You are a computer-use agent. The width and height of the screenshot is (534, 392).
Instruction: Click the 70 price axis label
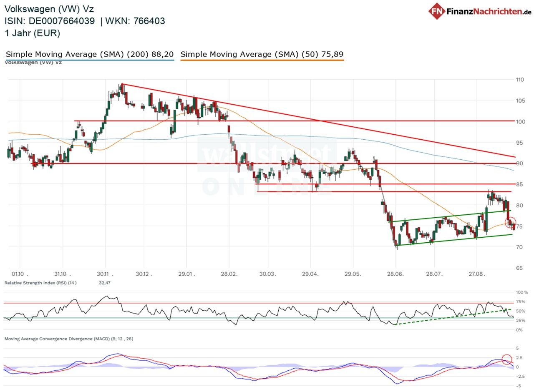[x=519, y=247]
